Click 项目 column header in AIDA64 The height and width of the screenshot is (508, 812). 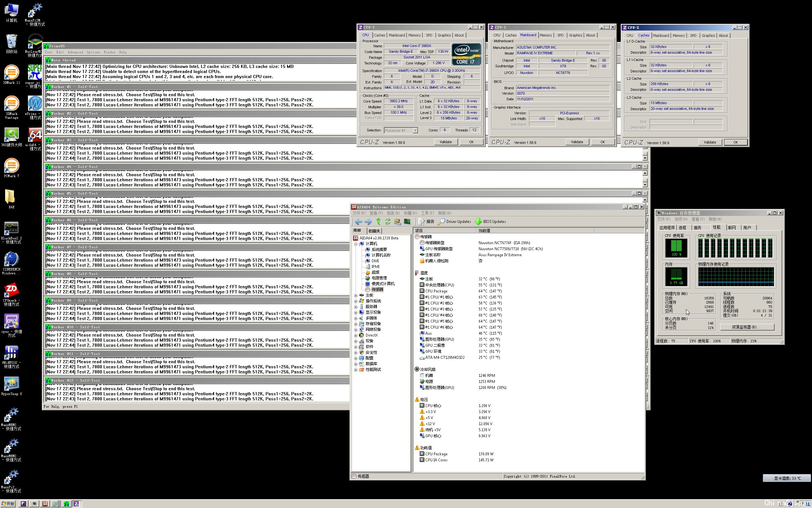tap(445, 231)
